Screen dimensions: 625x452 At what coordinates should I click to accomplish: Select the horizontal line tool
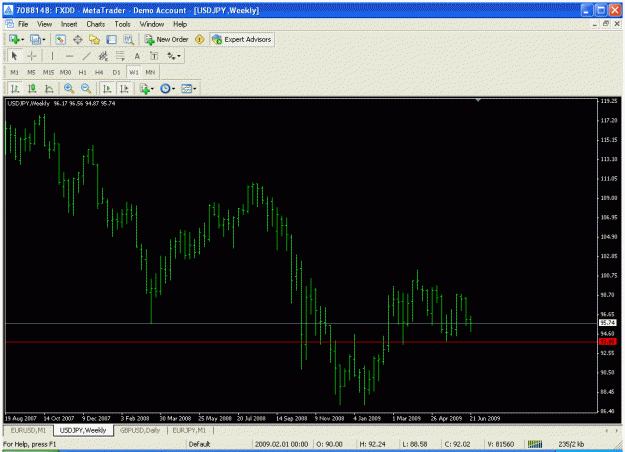[70, 56]
